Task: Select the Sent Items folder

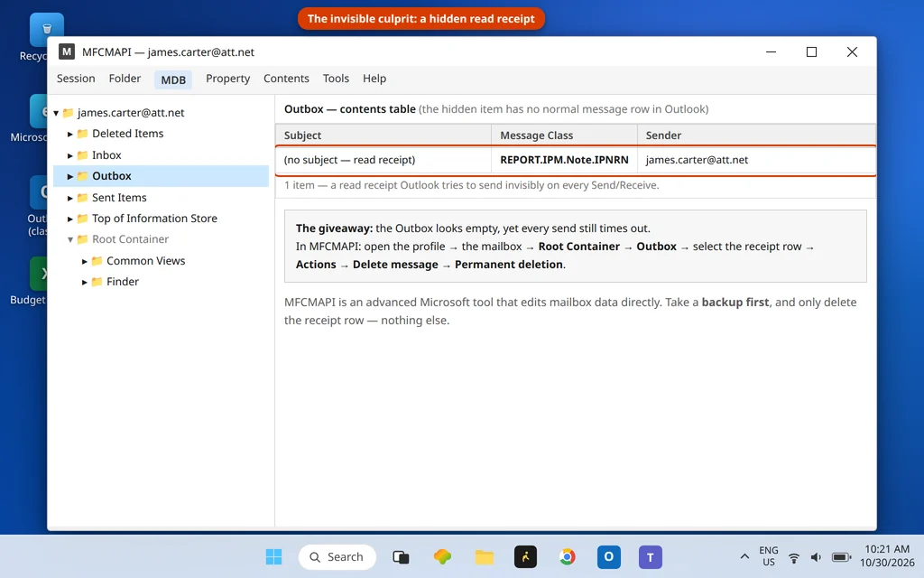Action: 119,198
